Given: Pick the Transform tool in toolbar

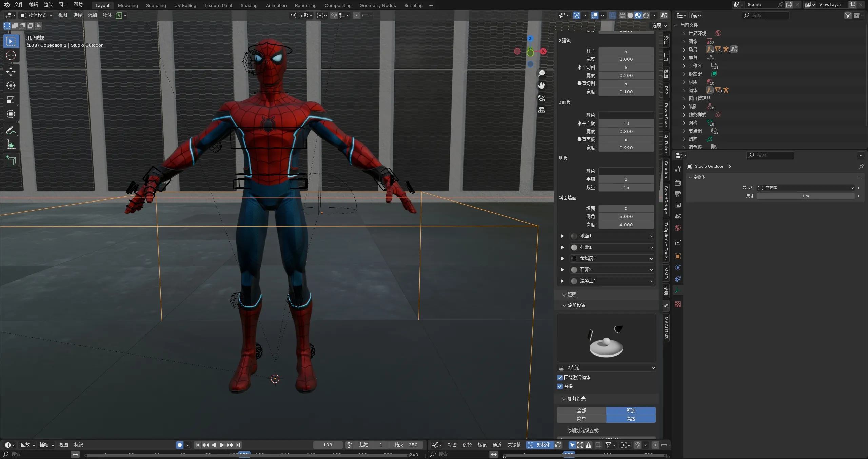Looking at the screenshot, I should click(11, 114).
